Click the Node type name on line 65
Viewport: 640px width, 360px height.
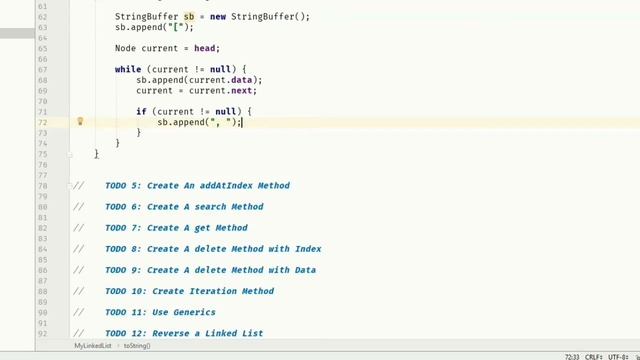point(125,48)
